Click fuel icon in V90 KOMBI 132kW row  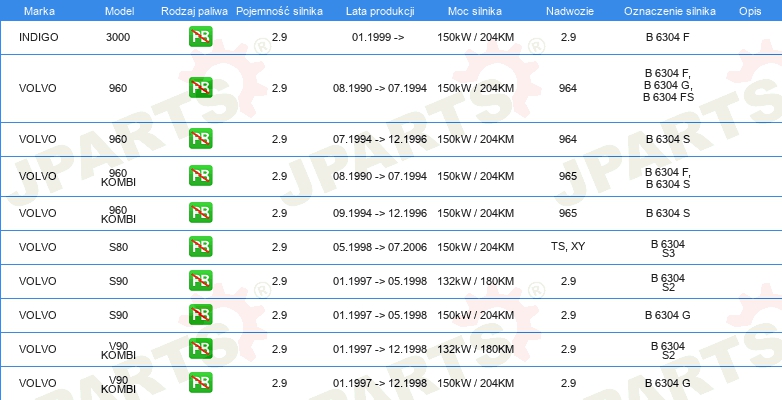coord(200,349)
